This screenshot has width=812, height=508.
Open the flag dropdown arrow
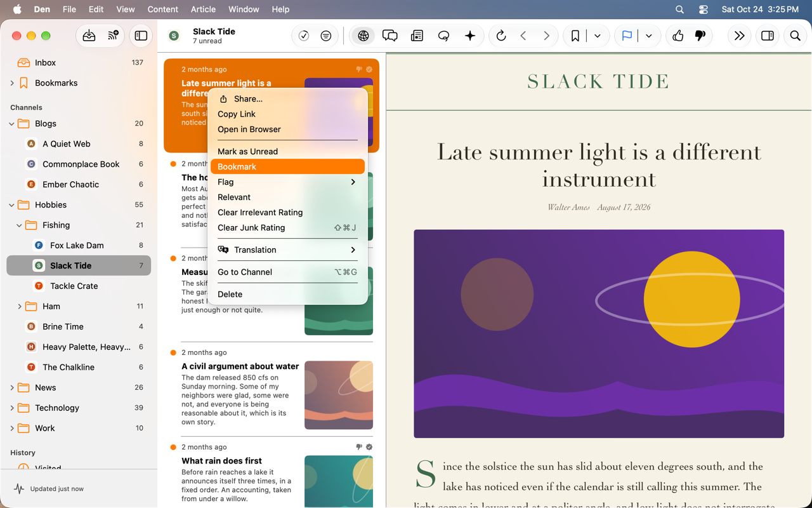(649, 36)
